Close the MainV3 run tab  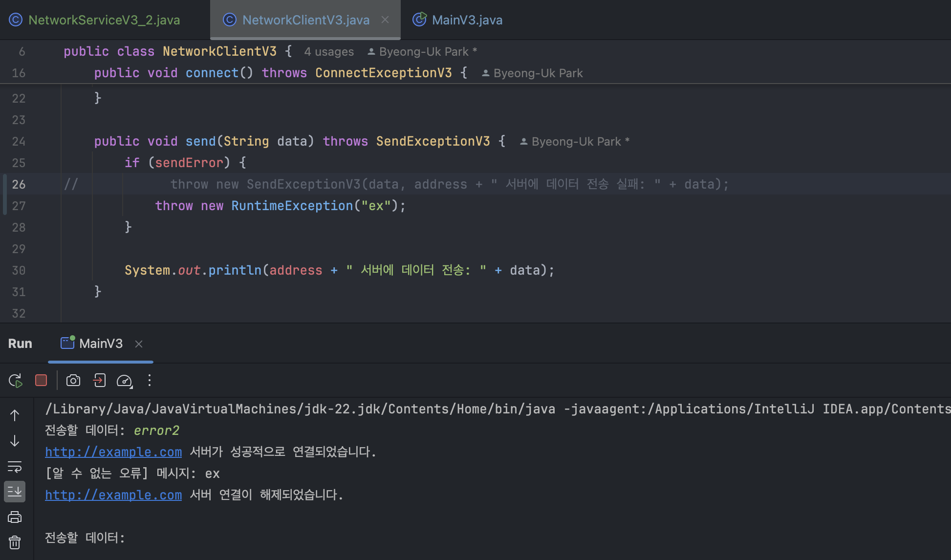[139, 344]
